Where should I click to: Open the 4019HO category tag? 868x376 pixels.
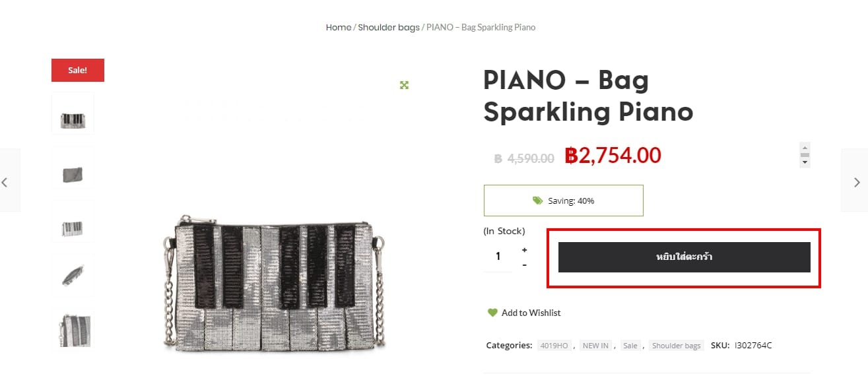[x=554, y=346]
